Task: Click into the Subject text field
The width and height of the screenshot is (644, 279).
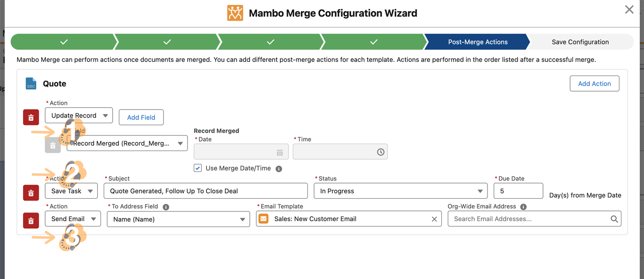Action: [x=206, y=191]
